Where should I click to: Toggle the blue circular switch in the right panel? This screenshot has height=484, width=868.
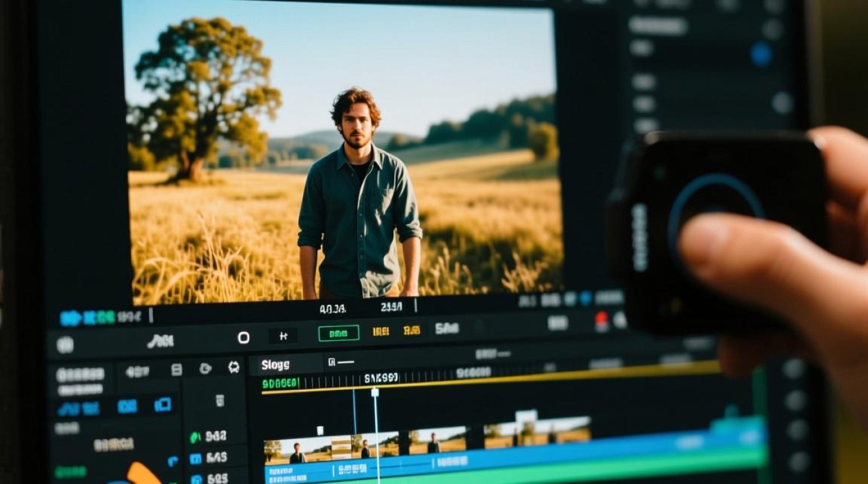click(761, 53)
